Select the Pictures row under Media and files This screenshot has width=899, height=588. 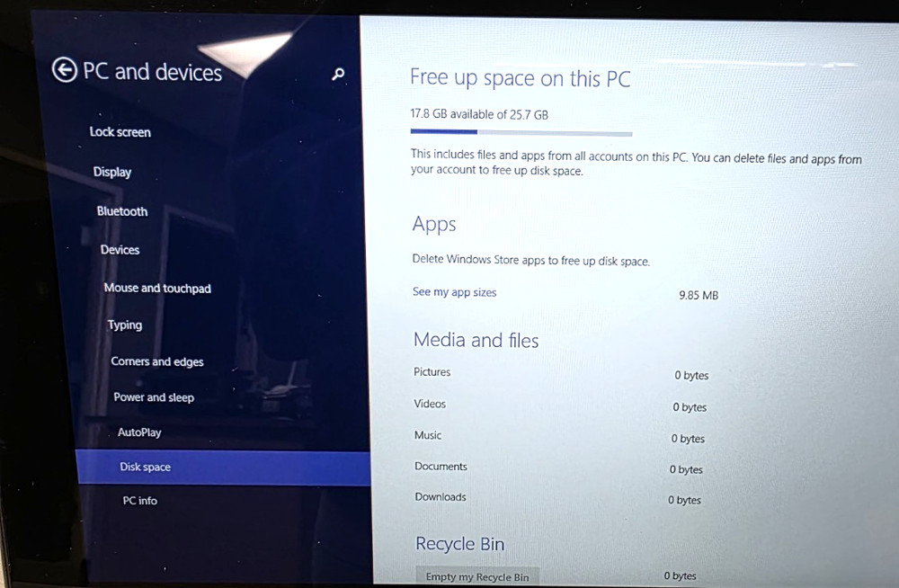(x=432, y=371)
